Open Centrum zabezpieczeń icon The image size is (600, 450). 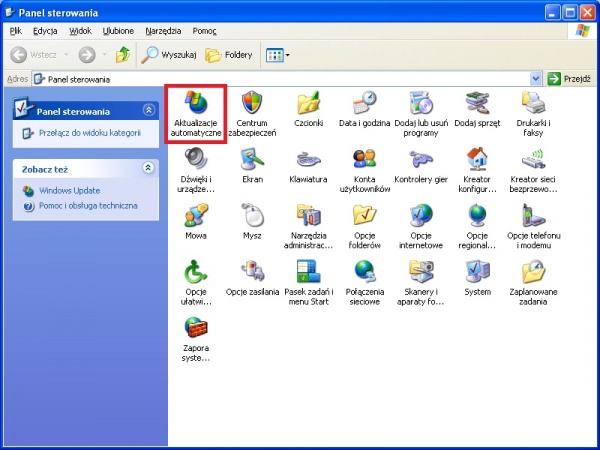pyautogui.click(x=252, y=114)
